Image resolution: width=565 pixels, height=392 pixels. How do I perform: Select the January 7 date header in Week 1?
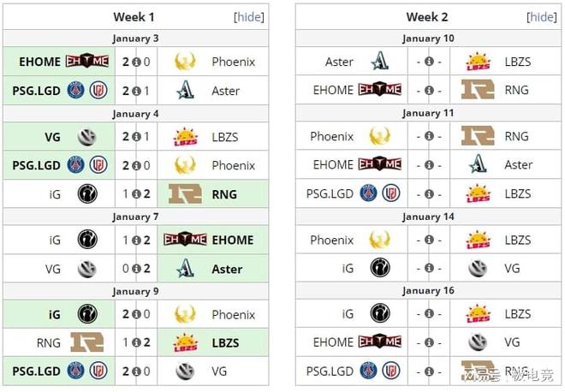click(135, 217)
